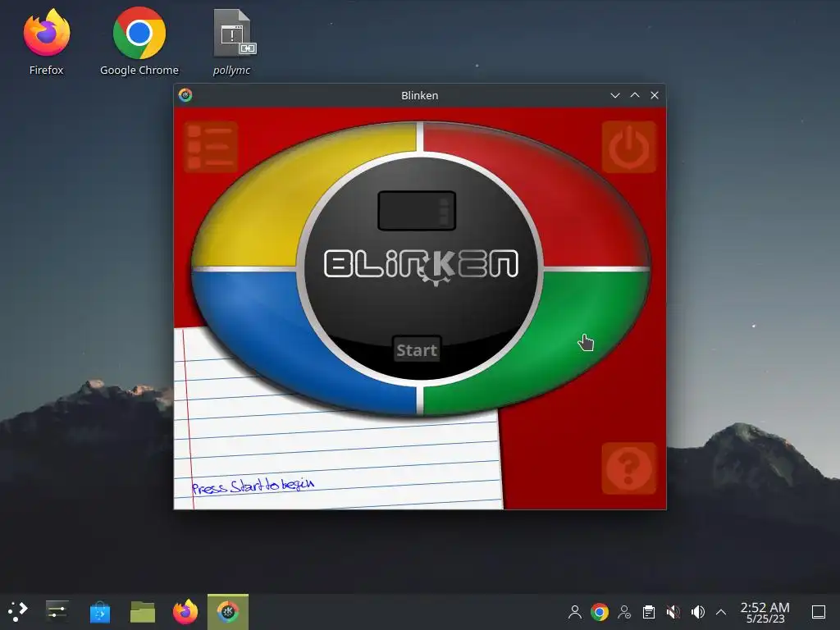Image resolution: width=840 pixels, height=630 pixels.
Task: Open the clock showing 2:52 AM
Action: 765,612
